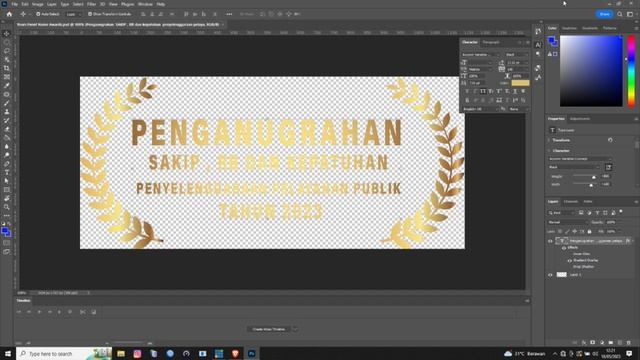
Task: Open the Image menu
Action: [x=38, y=4]
